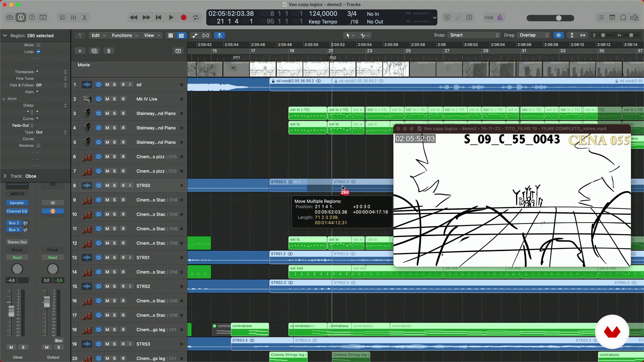Screen dimensions: 644x362
Task: Toggle Waveform Zoom button
Action: tap(558, 35)
